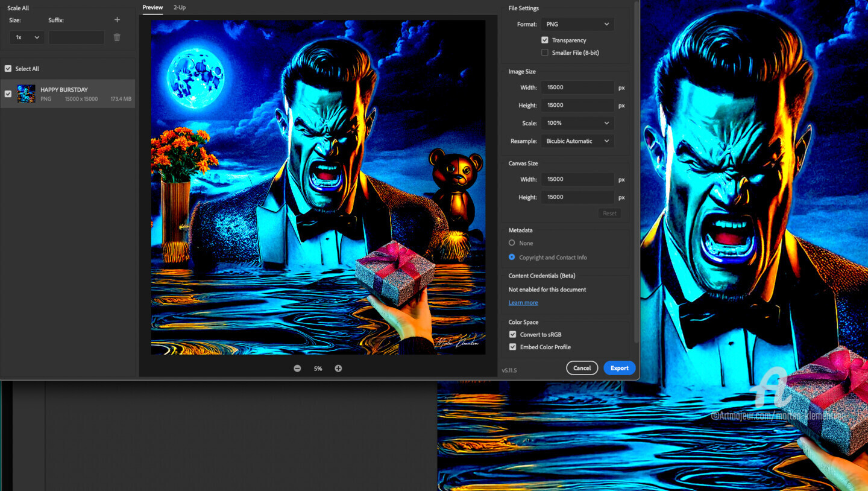
Task: Disable the Transparency checkbox
Action: (545, 40)
